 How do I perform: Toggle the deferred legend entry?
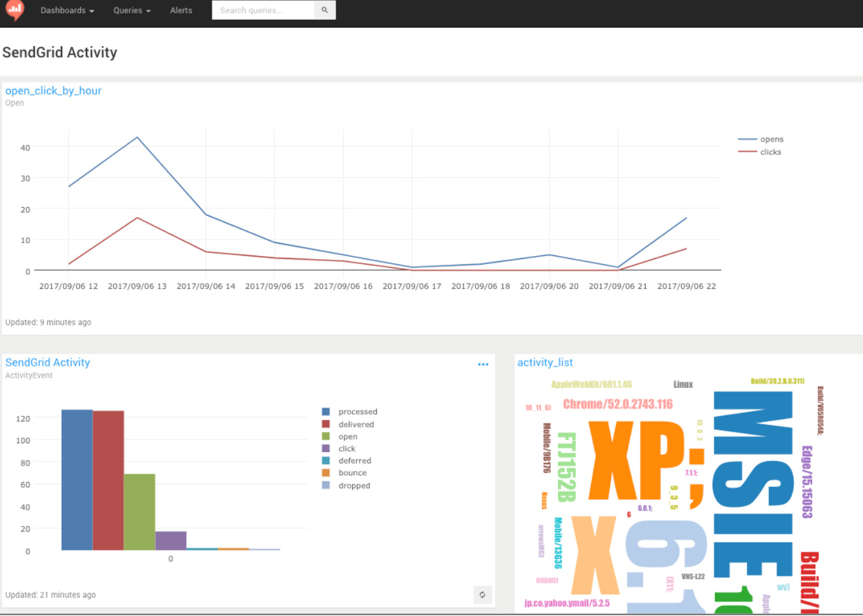346,460
